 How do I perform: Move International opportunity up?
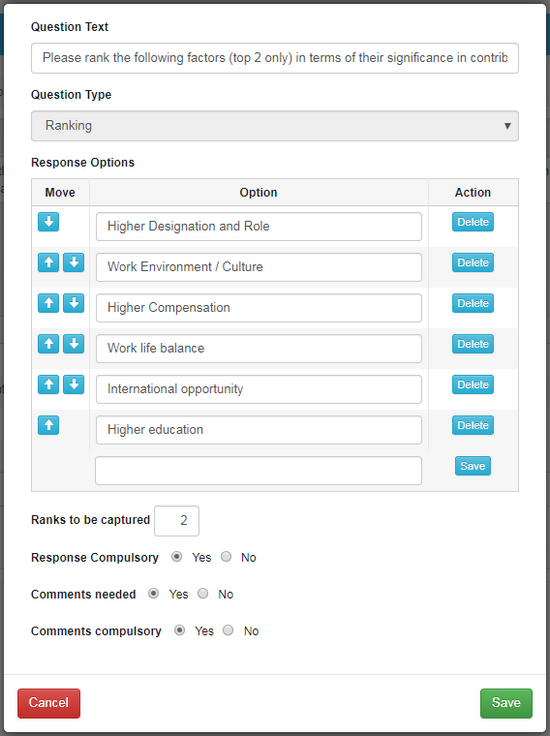[x=48, y=384]
